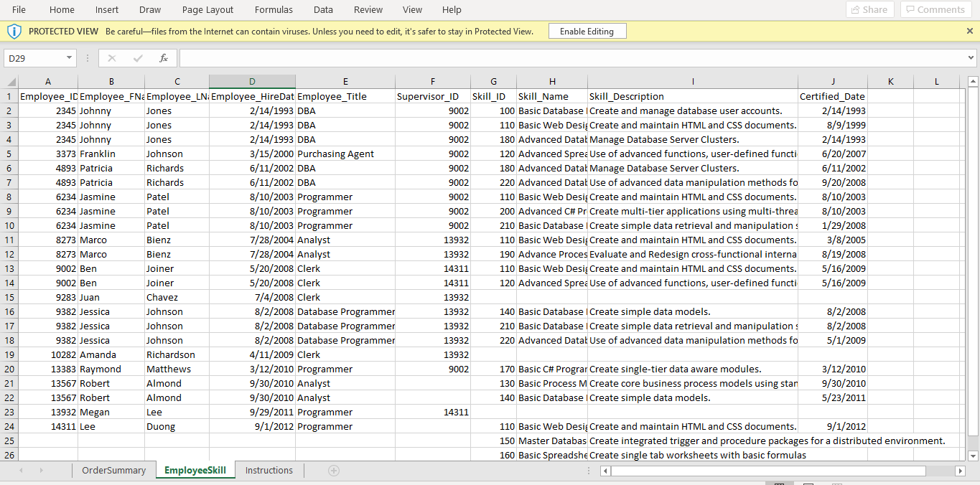Open the Name Box dropdown
980x485 pixels.
[68, 57]
